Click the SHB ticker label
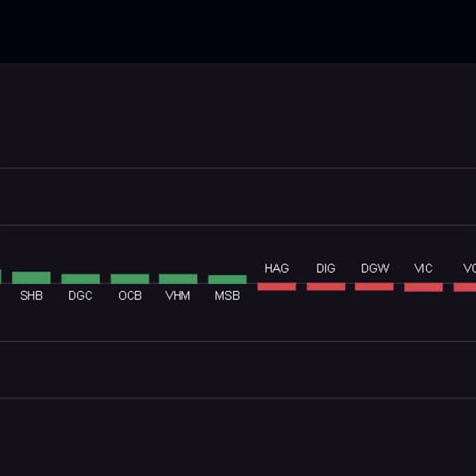Viewport: 476px width, 476px height. [x=31, y=296]
